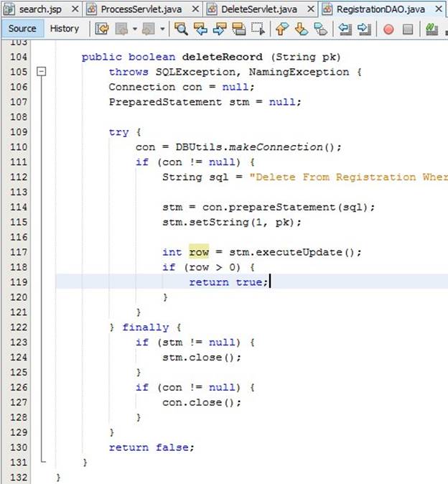This screenshot has width=448, height=484.
Task: Open the Back history dropdown arrow
Action: click(135, 29)
